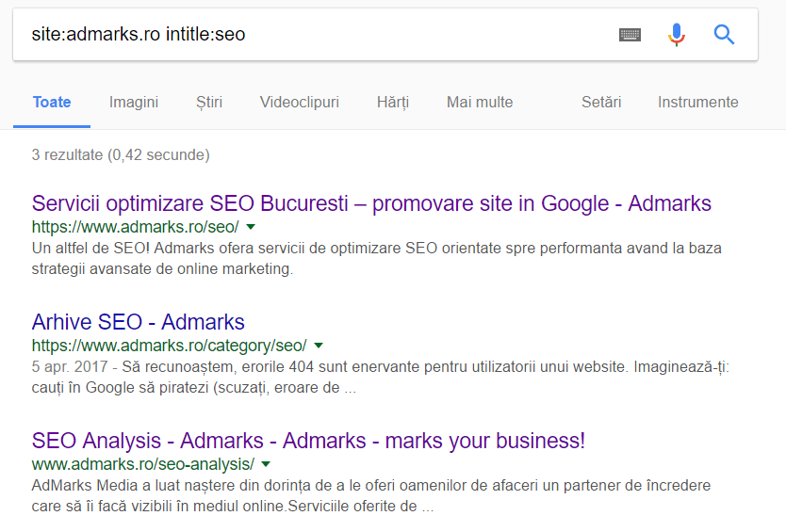Click snippet starting 'Un altfel de SEO!'
Viewport: 786px width, 532px height.
(x=376, y=259)
